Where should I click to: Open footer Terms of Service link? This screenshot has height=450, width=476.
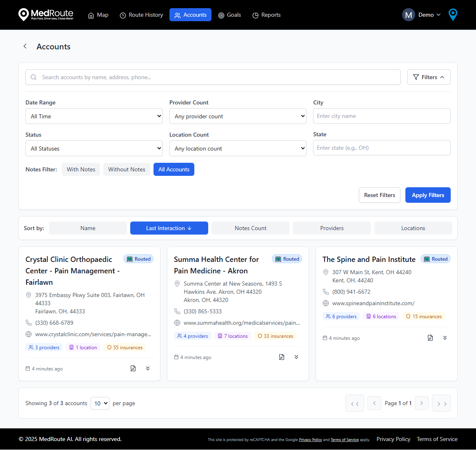click(437, 439)
